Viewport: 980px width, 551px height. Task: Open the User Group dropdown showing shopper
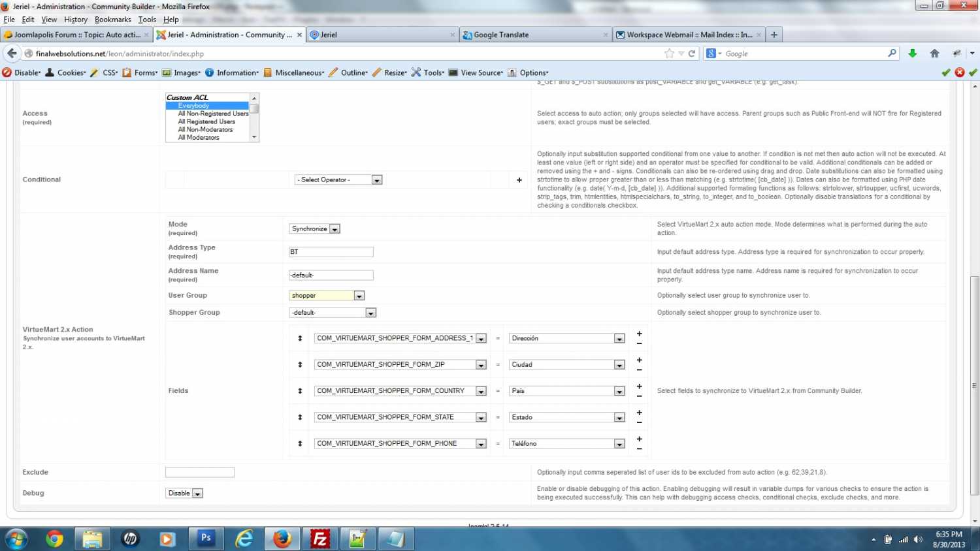point(327,296)
